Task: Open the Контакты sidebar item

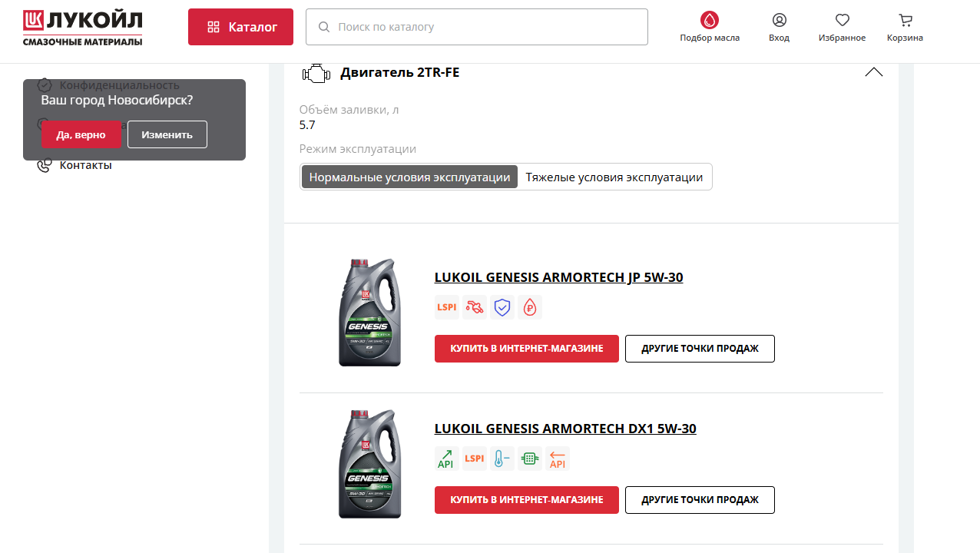Action: pos(85,165)
